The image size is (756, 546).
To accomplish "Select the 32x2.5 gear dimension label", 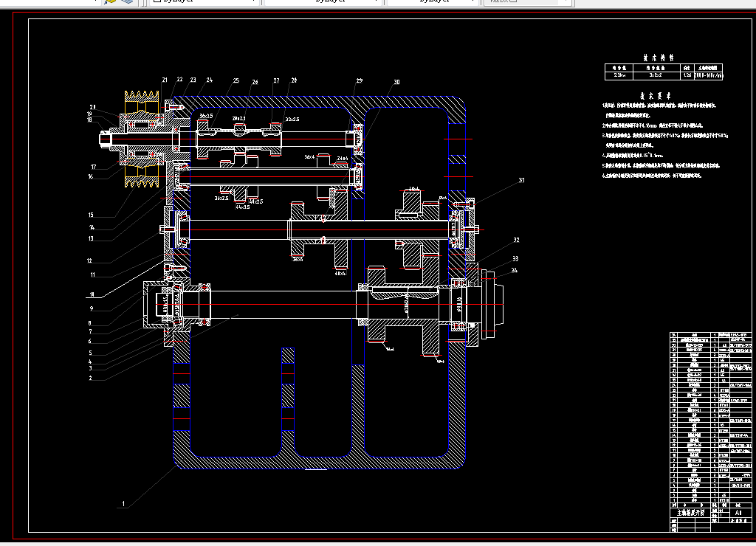I will tap(292, 119).
